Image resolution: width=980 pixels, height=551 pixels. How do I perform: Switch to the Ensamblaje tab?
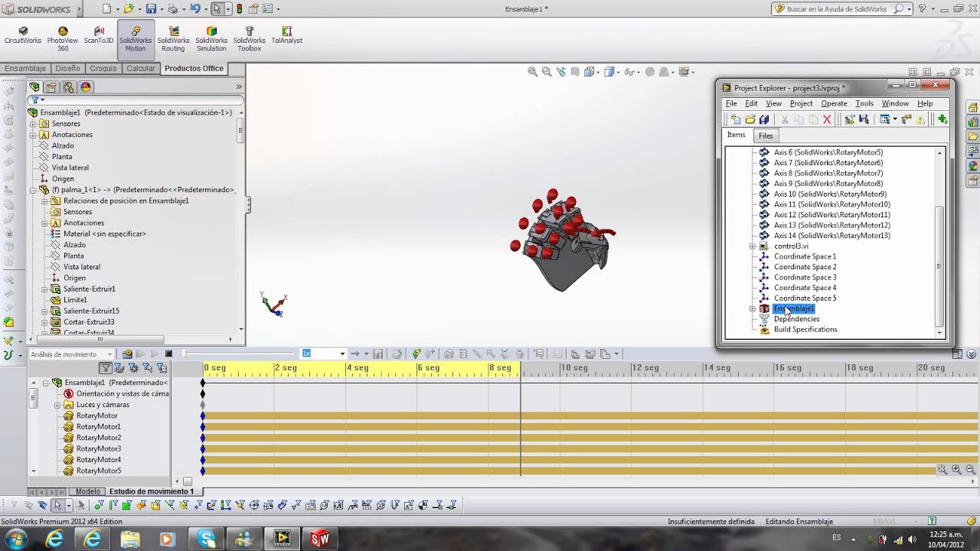25,68
